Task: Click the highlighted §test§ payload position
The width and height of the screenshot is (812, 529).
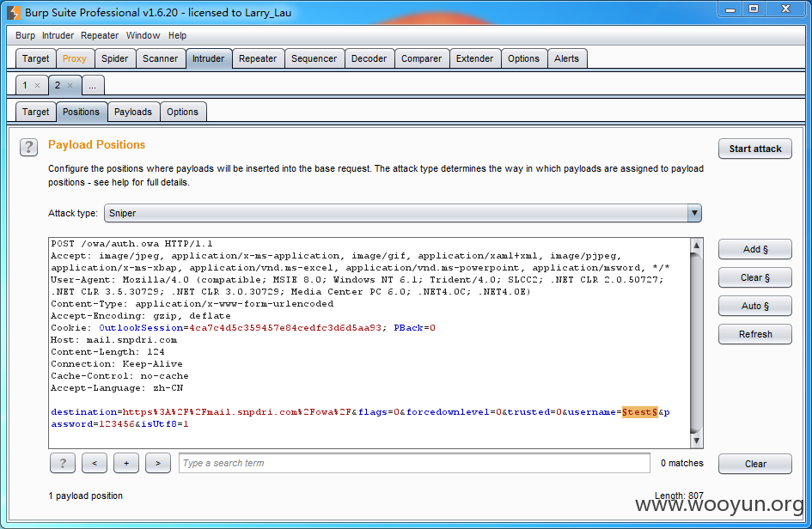Action: [x=639, y=412]
